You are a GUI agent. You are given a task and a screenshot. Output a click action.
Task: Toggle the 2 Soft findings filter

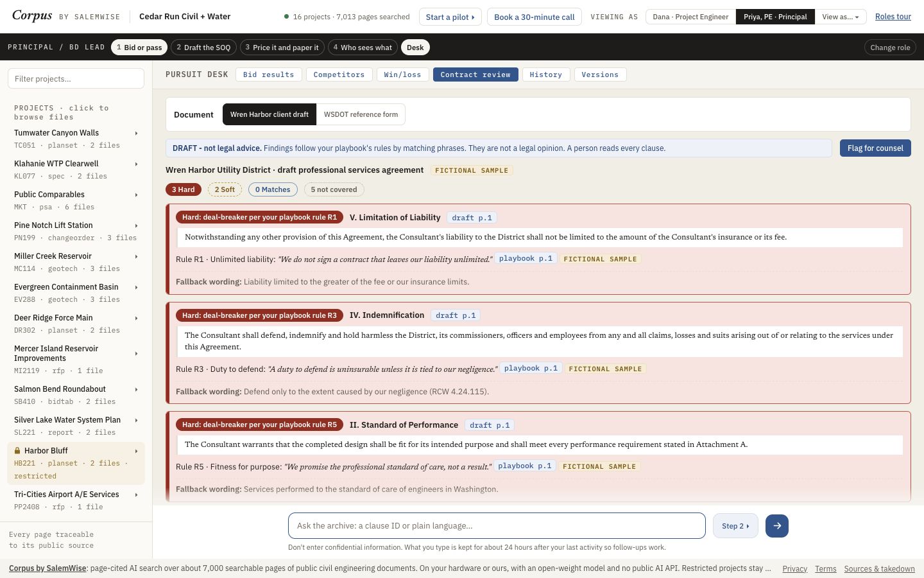[x=225, y=189]
